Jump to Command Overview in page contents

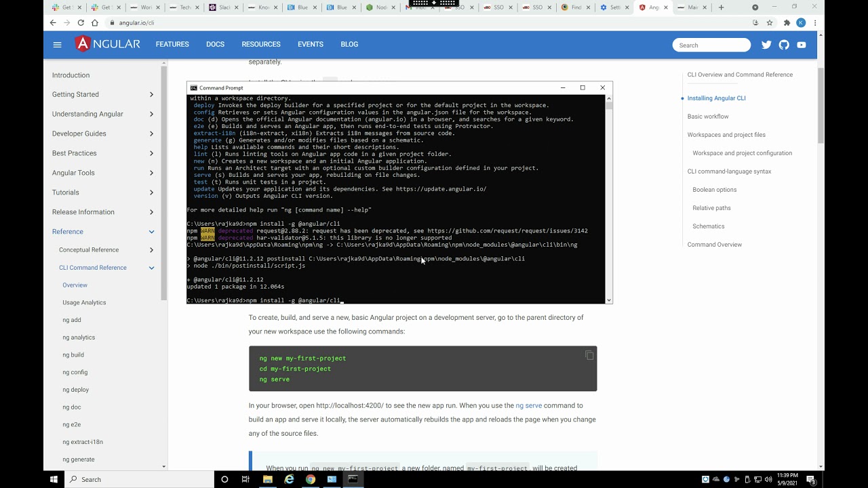[715, 245]
